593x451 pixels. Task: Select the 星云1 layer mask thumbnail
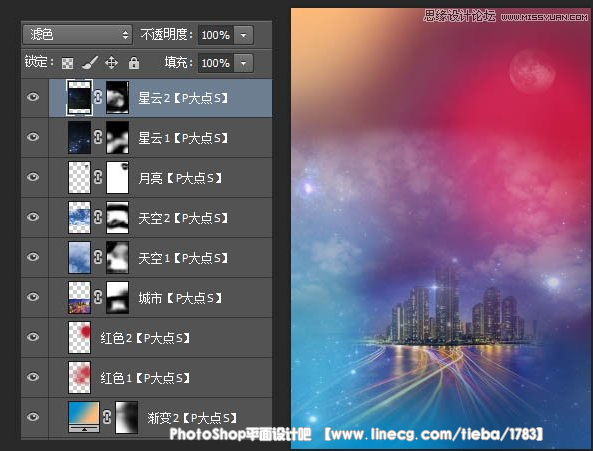click(118, 137)
